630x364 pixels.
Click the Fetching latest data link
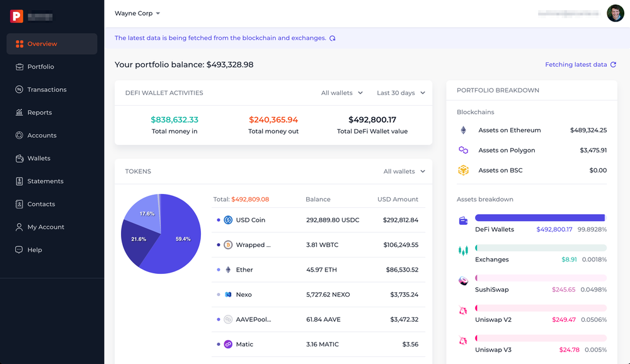581,65
